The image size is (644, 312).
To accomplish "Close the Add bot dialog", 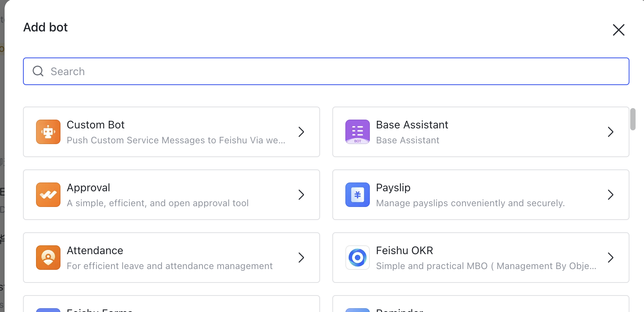I will pyautogui.click(x=619, y=30).
